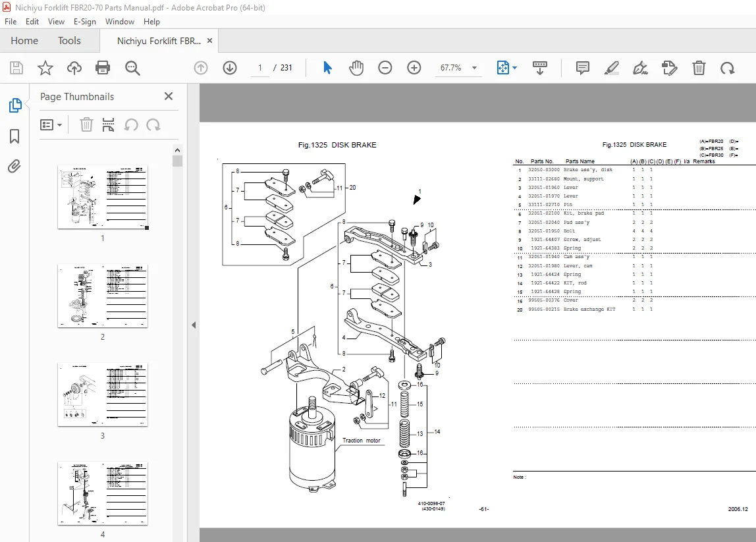Open the Edit menu
This screenshot has height=542, width=756.
[x=32, y=22]
